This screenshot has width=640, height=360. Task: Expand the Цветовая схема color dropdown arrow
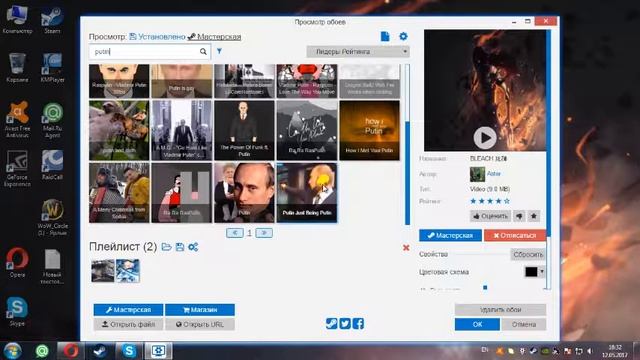542,272
